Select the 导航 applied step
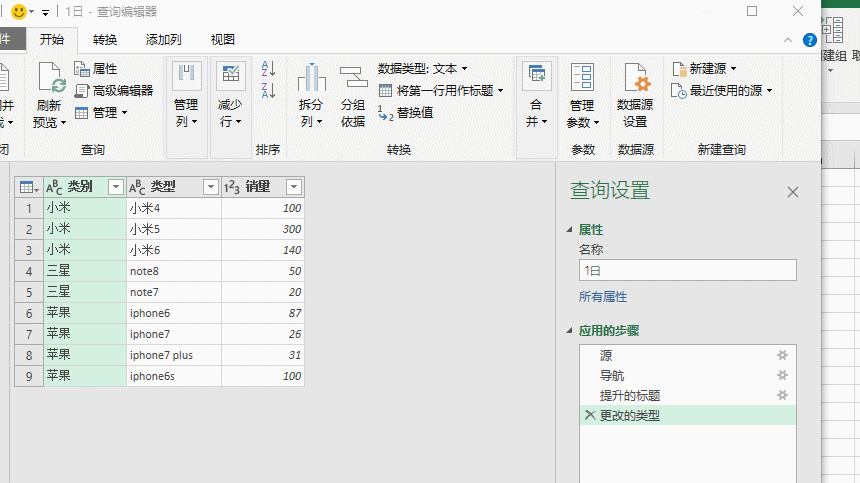 pyautogui.click(x=687, y=376)
